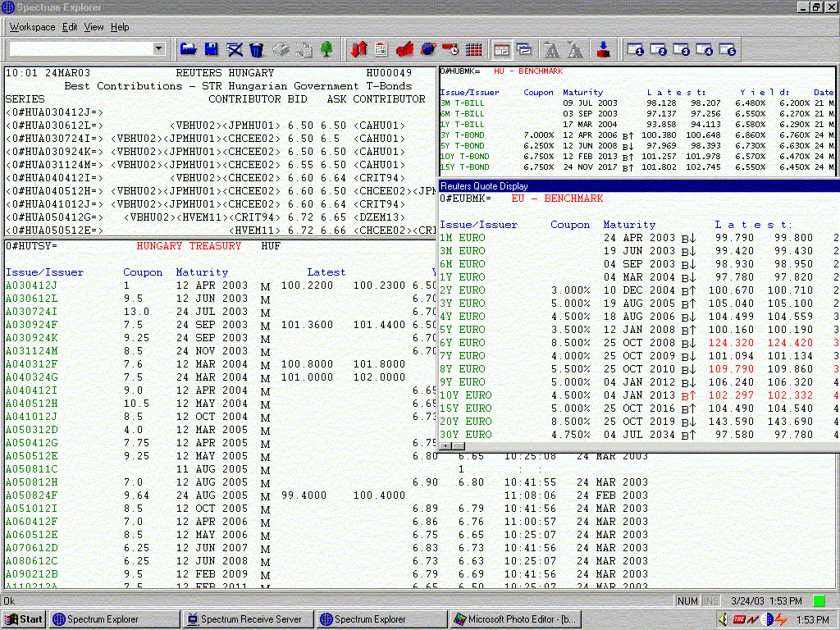Click the empty toolbar command input field
Viewport: 840px width, 630px height.
[x=81, y=48]
